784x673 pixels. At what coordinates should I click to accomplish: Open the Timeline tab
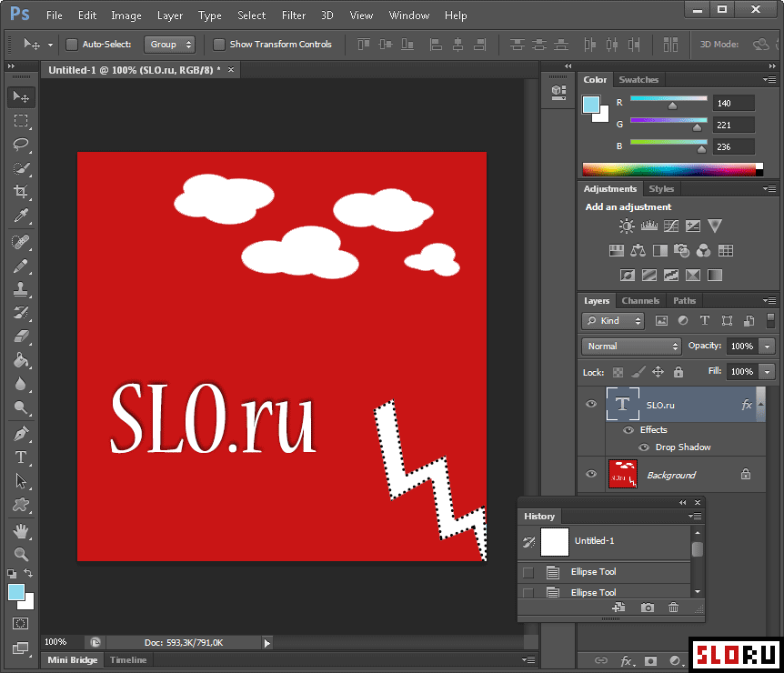point(128,660)
